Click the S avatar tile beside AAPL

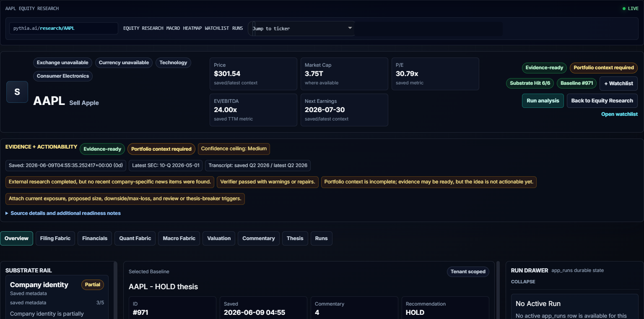point(17,92)
